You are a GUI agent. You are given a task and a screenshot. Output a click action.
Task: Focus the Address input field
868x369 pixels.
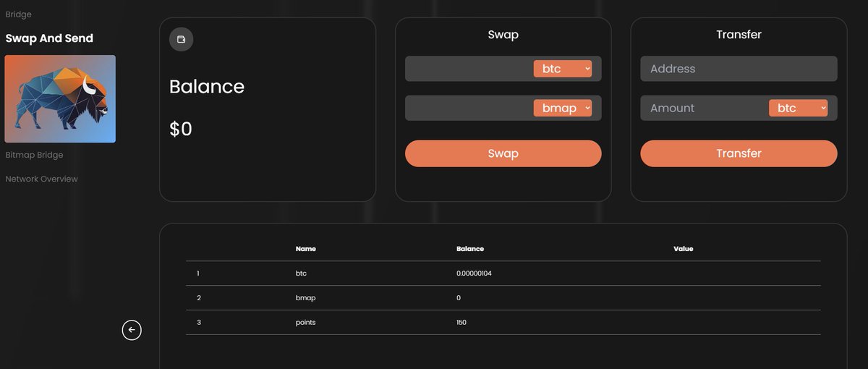tap(739, 69)
